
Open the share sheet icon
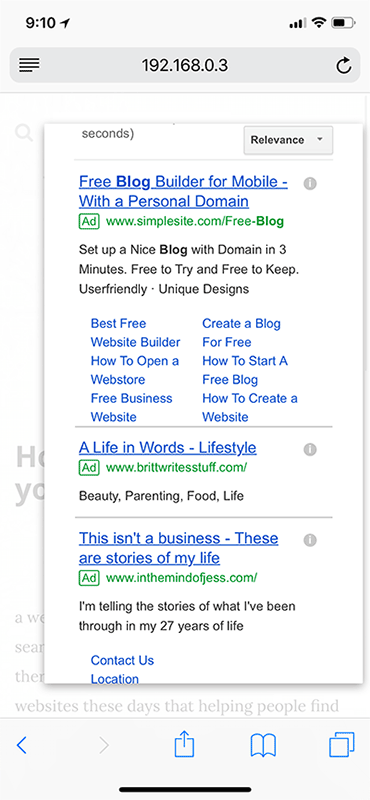coord(185,745)
